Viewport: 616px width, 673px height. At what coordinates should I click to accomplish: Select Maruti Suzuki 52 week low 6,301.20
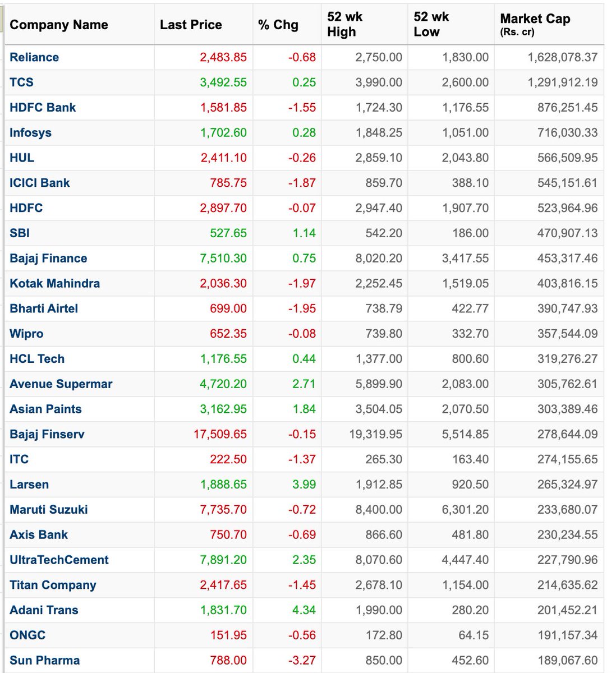(465, 510)
